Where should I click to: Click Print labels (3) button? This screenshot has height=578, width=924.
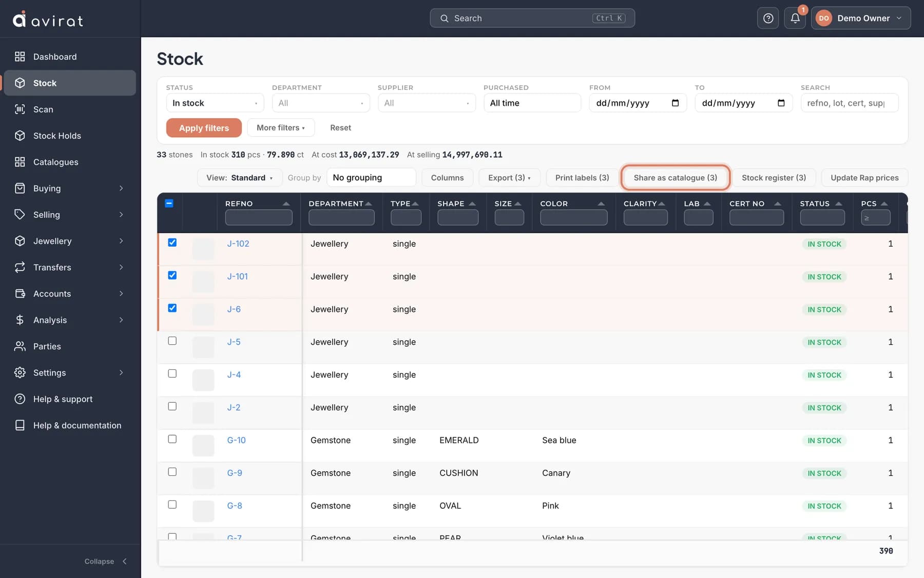pos(582,177)
